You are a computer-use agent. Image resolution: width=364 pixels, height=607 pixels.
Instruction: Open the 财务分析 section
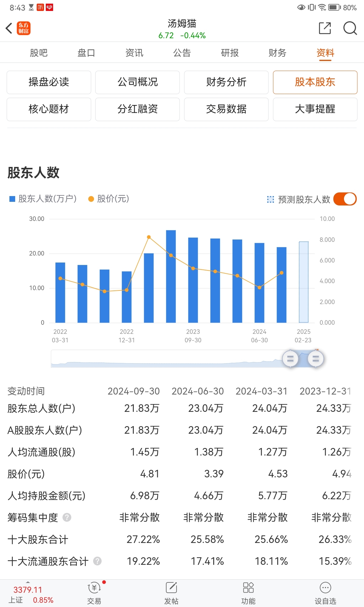[226, 82]
